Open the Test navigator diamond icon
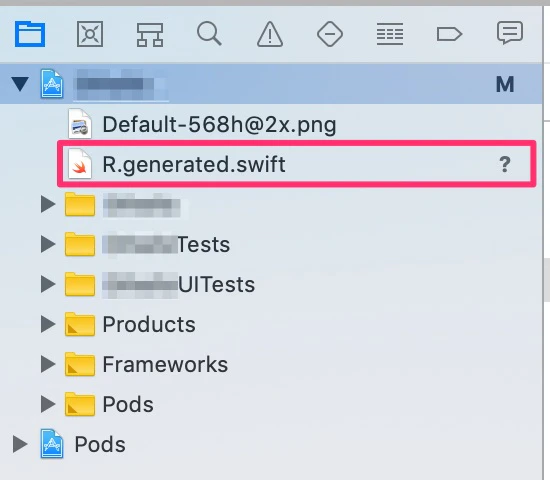Viewport: 550px width, 480px height. click(330, 34)
